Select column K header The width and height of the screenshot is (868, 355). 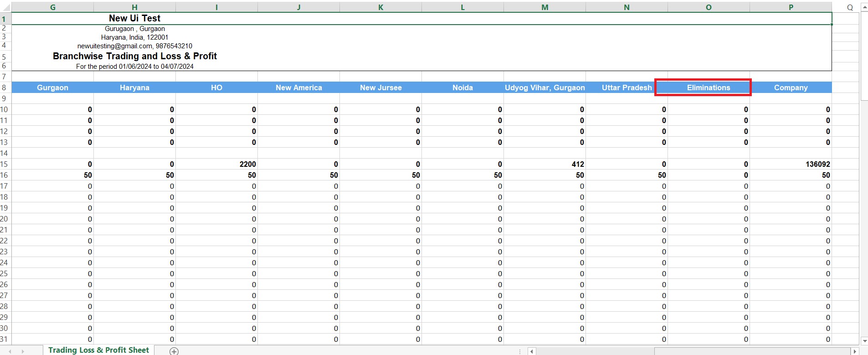point(380,7)
